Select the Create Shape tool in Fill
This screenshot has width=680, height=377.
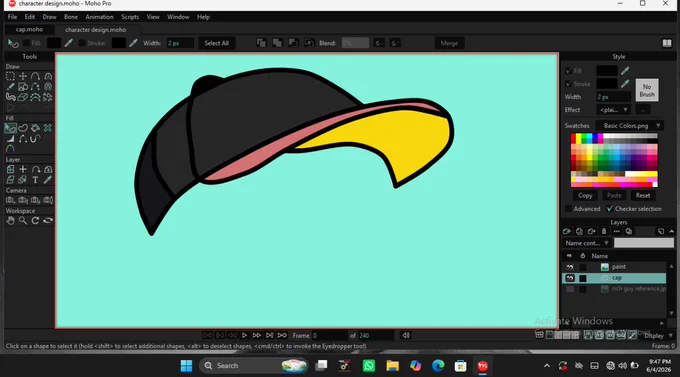(23, 128)
